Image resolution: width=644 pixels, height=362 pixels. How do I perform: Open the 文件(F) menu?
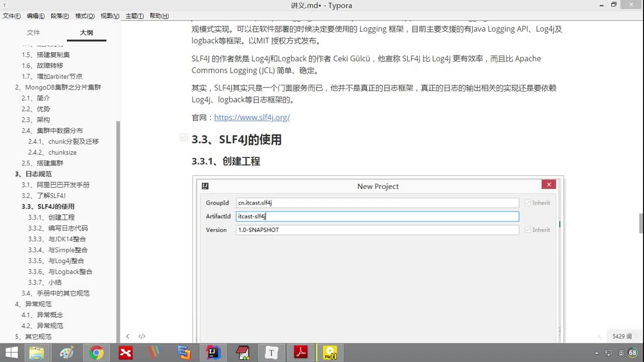[12, 16]
